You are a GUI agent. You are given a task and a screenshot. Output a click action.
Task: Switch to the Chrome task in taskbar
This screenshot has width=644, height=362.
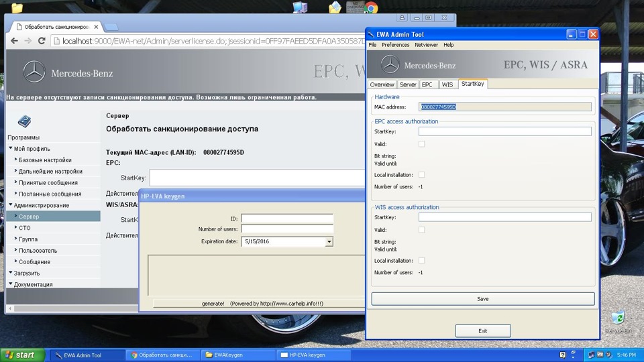(162, 355)
